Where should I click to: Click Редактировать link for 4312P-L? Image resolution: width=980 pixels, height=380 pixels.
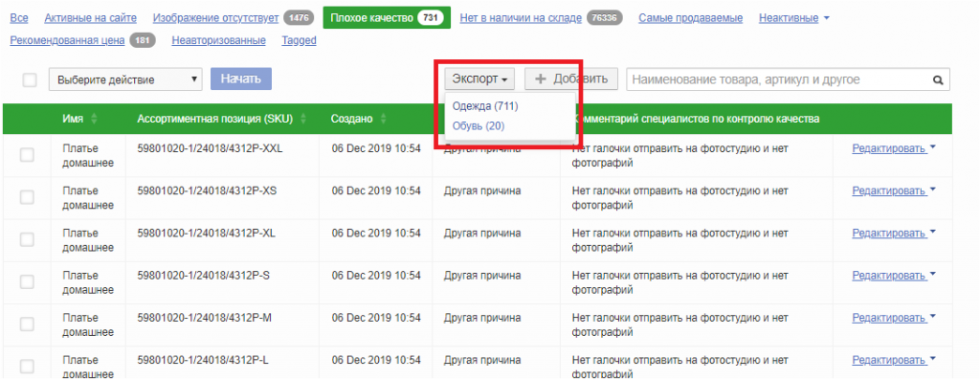[x=888, y=361]
